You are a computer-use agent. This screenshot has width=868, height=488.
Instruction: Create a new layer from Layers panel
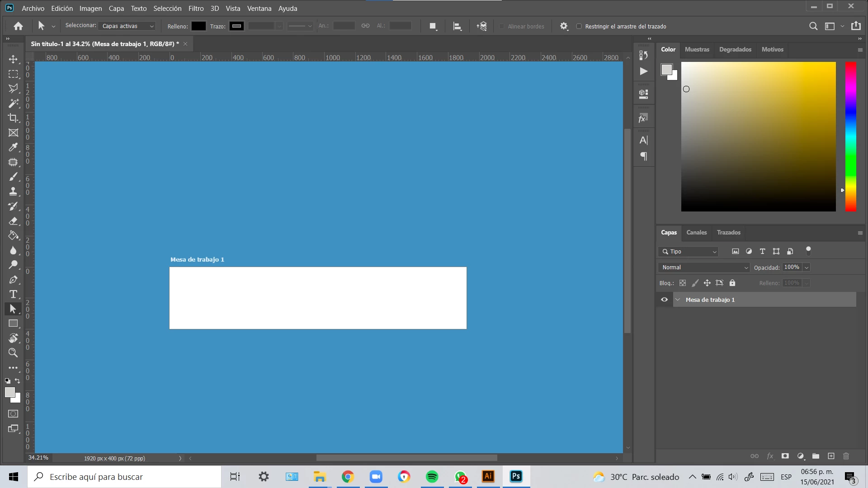coord(831,456)
